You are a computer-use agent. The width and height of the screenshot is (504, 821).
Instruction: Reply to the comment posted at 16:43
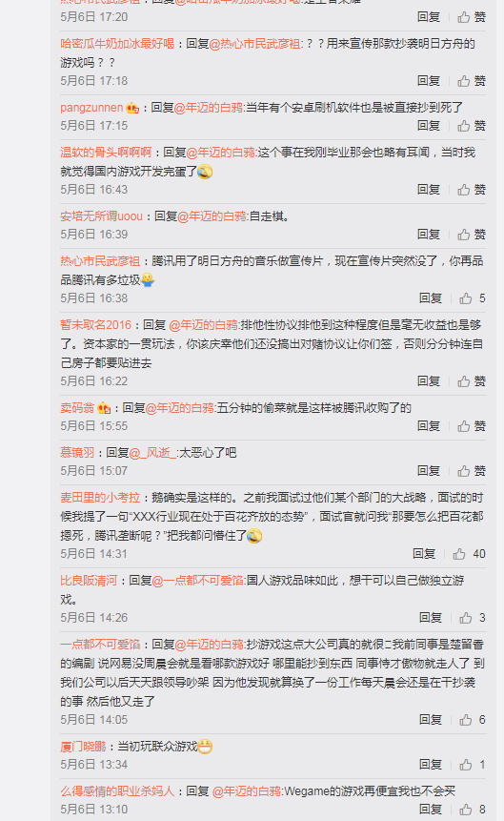[429, 189]
